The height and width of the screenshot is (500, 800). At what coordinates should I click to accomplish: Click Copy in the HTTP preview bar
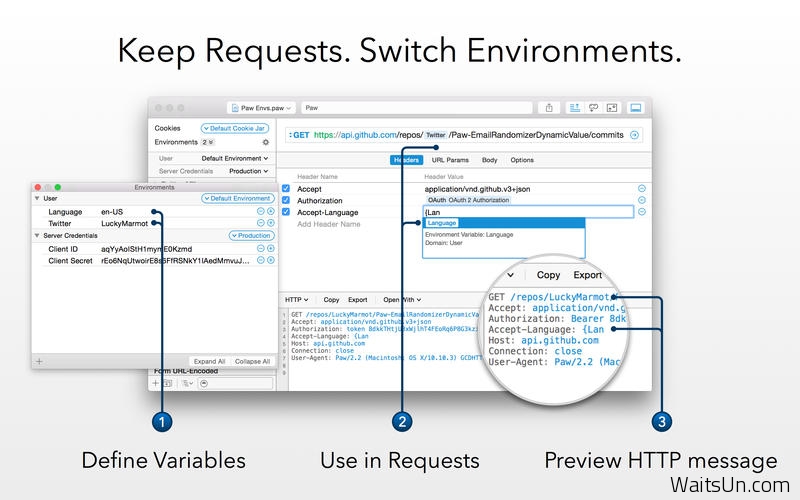pyautogui.click(x=331, y=299)
